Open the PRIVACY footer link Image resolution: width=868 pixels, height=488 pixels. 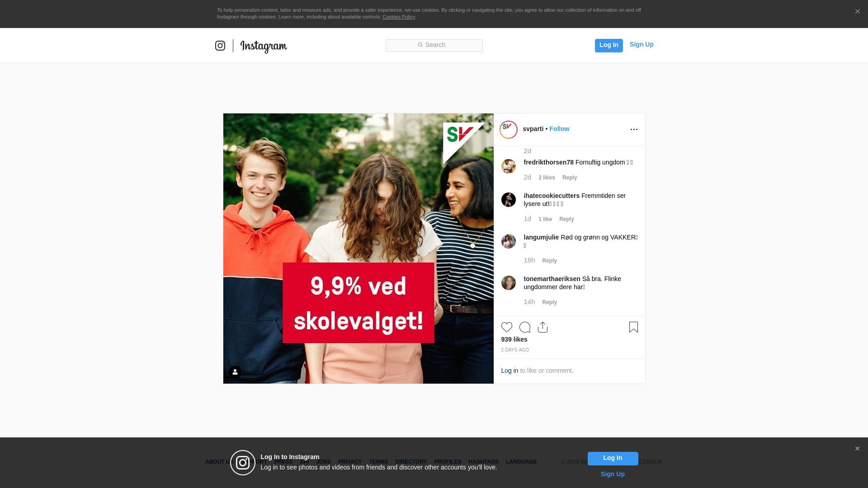pos(350,462)
